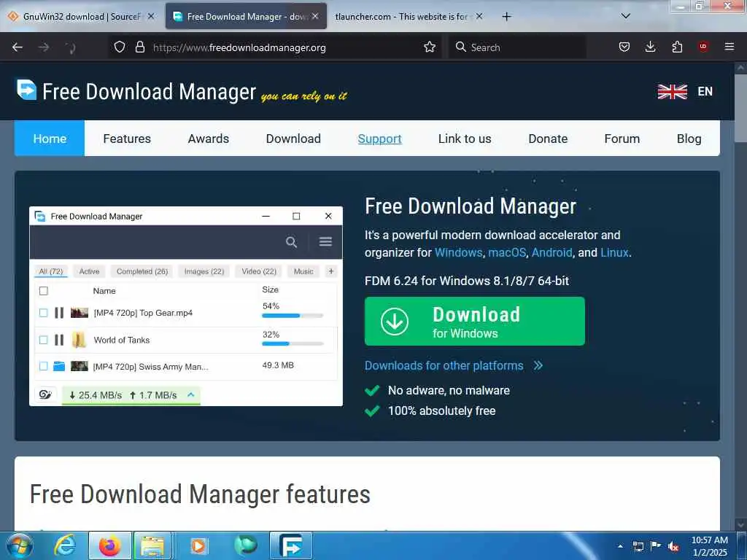Click the taskbar clock showing 10:57 AM
The image size is (747, 560).
(709, 546)
